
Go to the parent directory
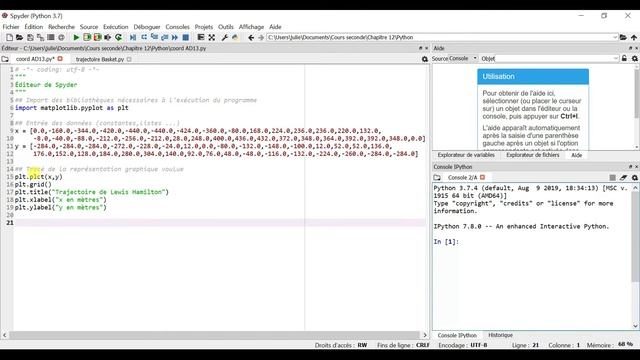click(634, 38)
